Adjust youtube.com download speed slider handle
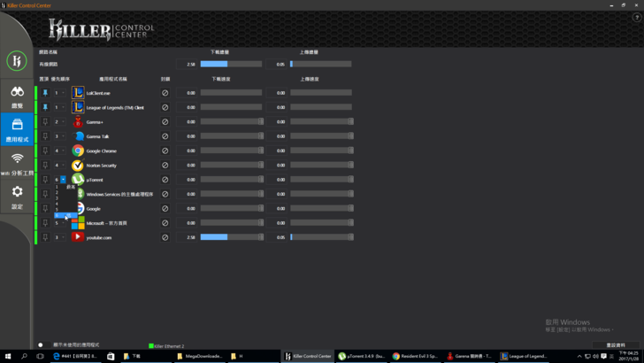 (261, 237)
